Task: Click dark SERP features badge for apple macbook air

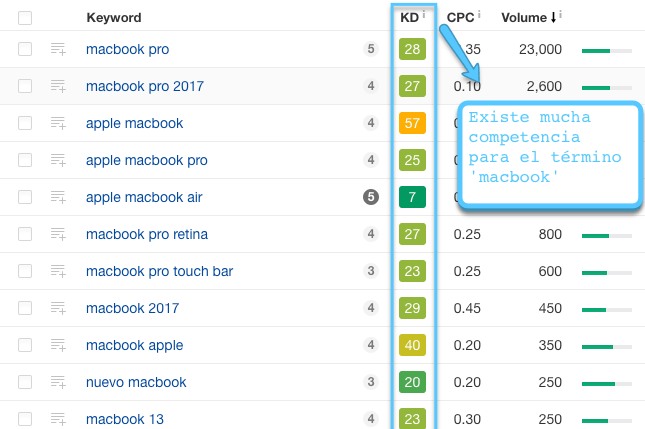Action: (371, 197)
